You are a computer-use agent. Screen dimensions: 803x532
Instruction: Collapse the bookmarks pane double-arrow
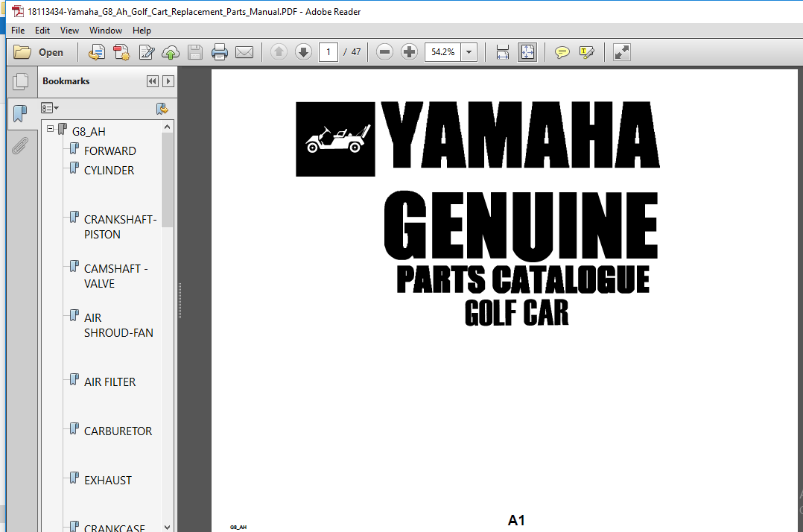coord(153,81)
